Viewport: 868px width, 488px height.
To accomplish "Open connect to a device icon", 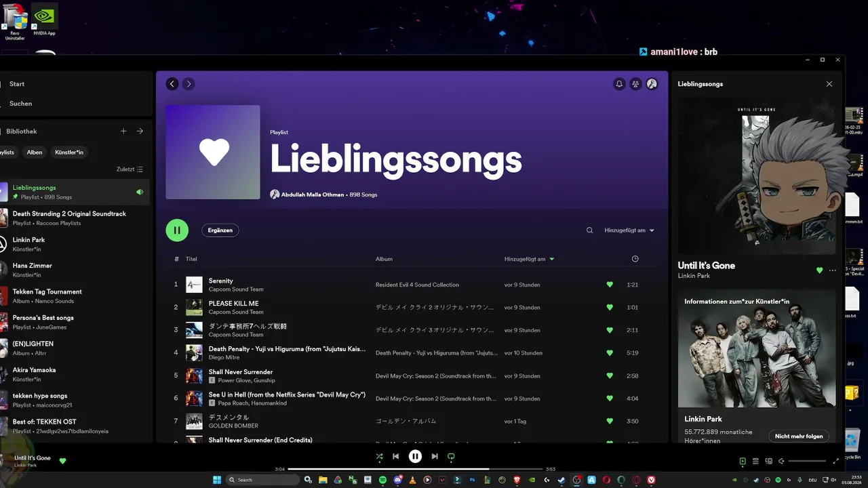I will pyautogui.click(x=769, y=462).
